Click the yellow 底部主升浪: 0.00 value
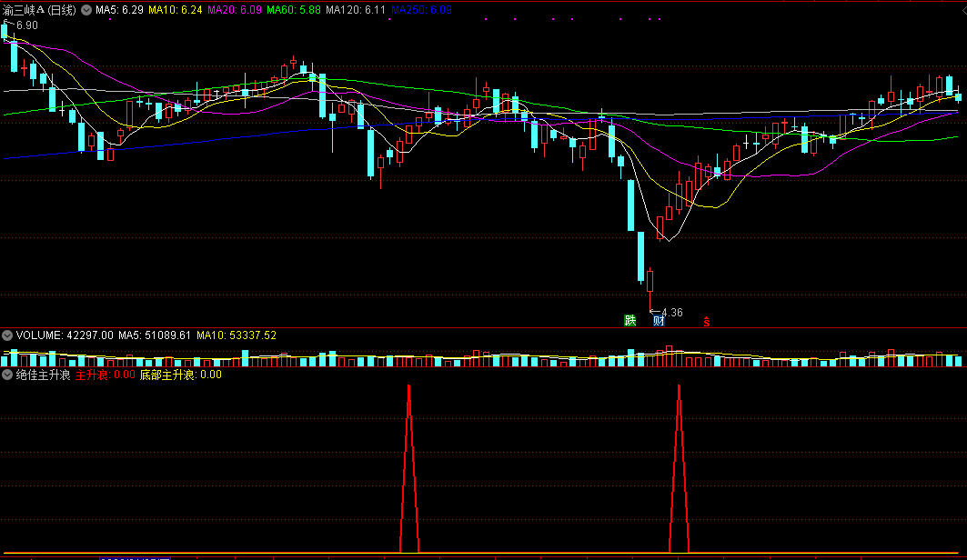 [181, 375]
